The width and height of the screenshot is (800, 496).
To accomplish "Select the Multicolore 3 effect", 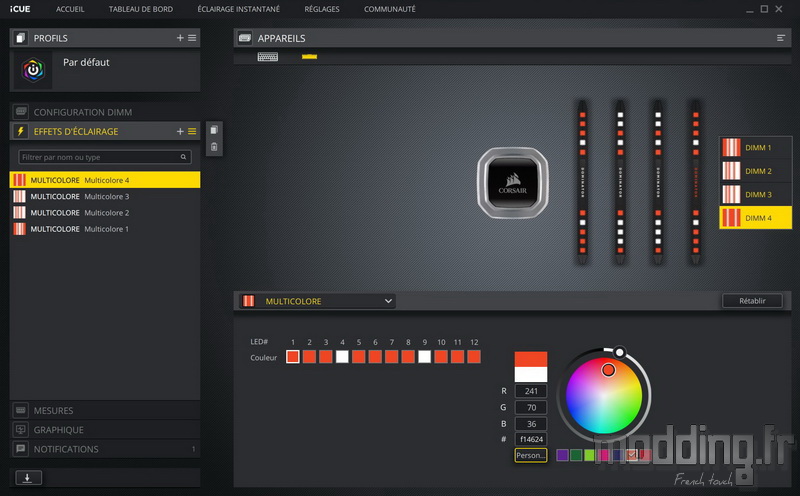I will (105, 196).
